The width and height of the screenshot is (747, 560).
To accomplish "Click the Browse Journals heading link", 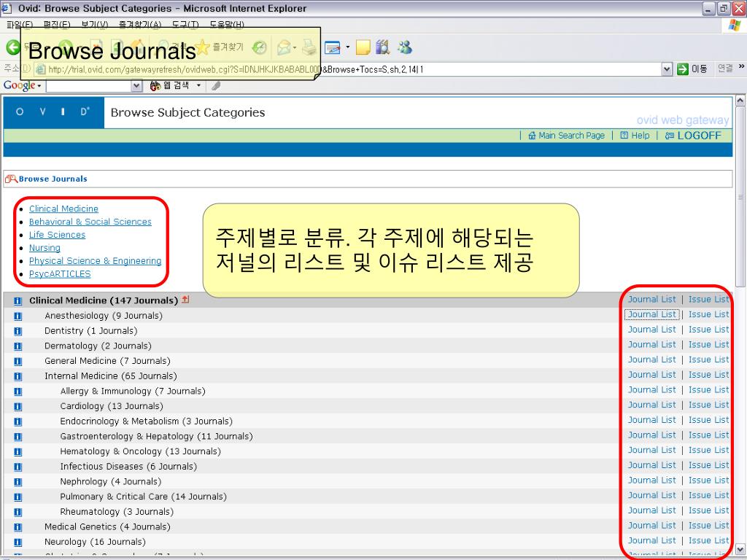I will coord(53,179).
